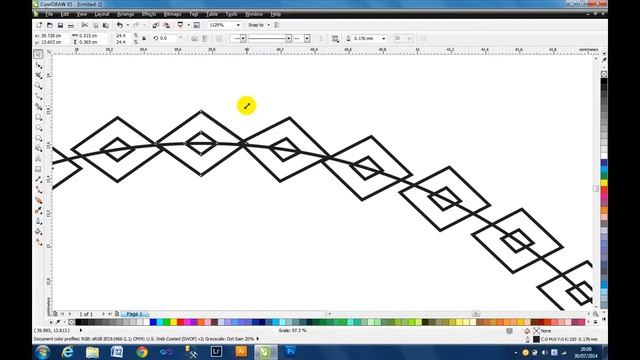The height and width of the screenshot is (360, 640).
Task: Click the Print toolbar icon
Action: point(71,25)
